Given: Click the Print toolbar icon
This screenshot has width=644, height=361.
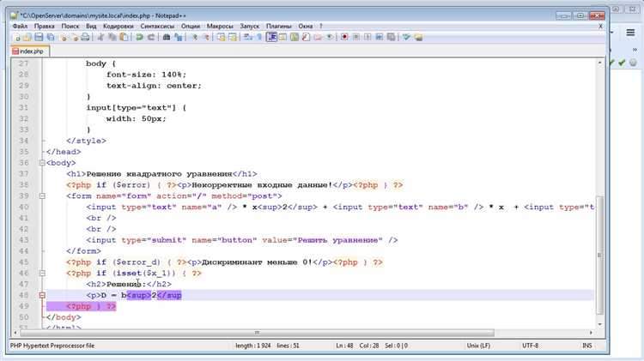Looking at the screenshot, I should click(85, 38).
